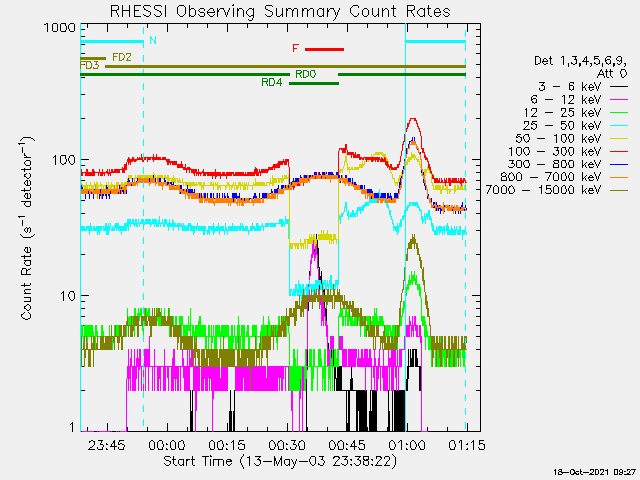Select the Det 1,3,4,5,6,9 legend header
Screen dimensions: 640x480
(x=580, y=61)
